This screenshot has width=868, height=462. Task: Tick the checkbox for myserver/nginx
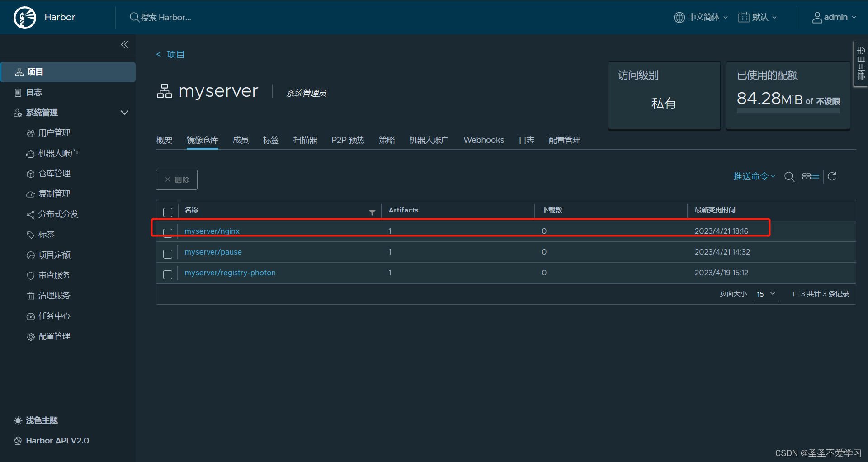point(168,233)
